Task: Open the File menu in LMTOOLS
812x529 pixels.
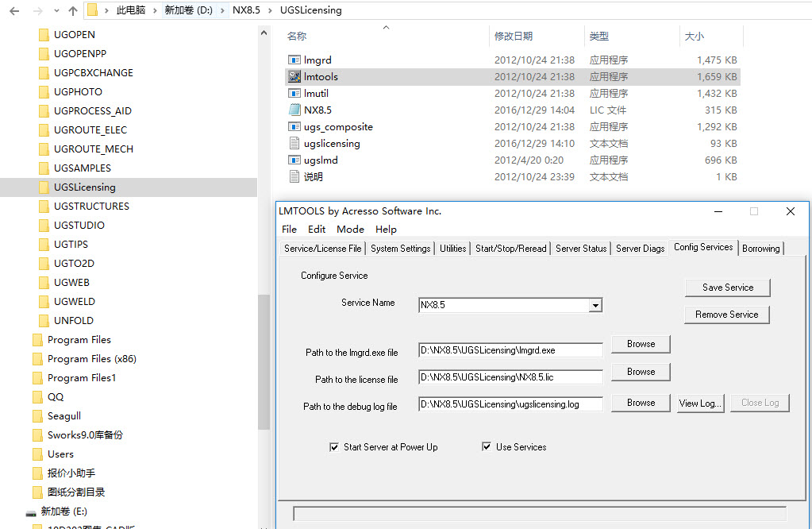Action: pos(289,229)
